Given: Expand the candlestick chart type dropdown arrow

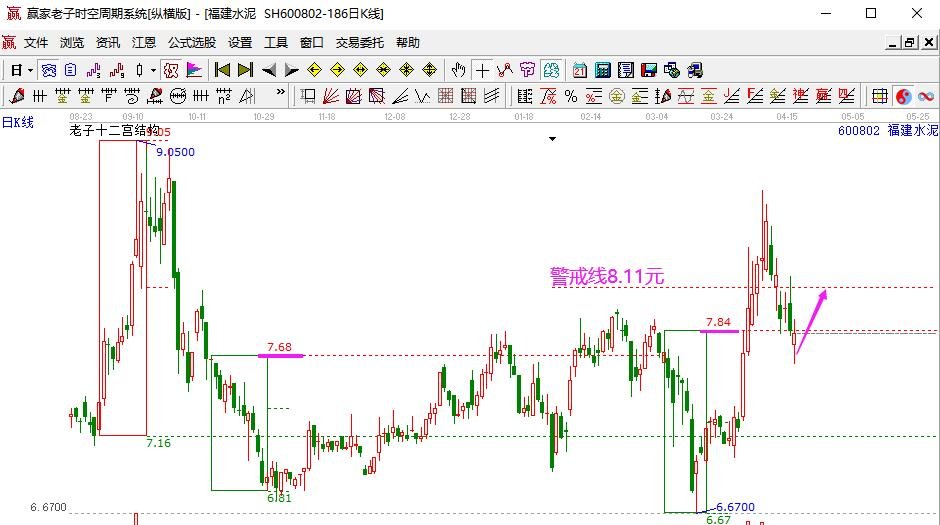Looking at the screenshot, I should point(153,70).
